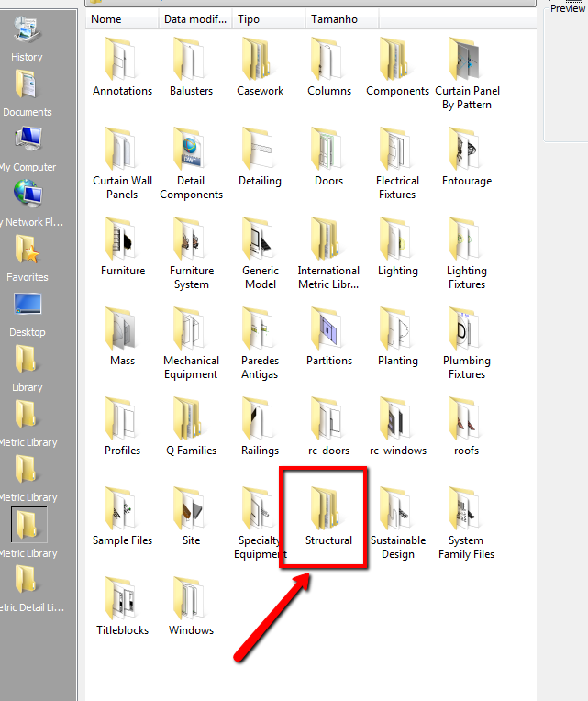
Task: Choose the Lighting Fixtures folder
Action: [x=467, y=253]
